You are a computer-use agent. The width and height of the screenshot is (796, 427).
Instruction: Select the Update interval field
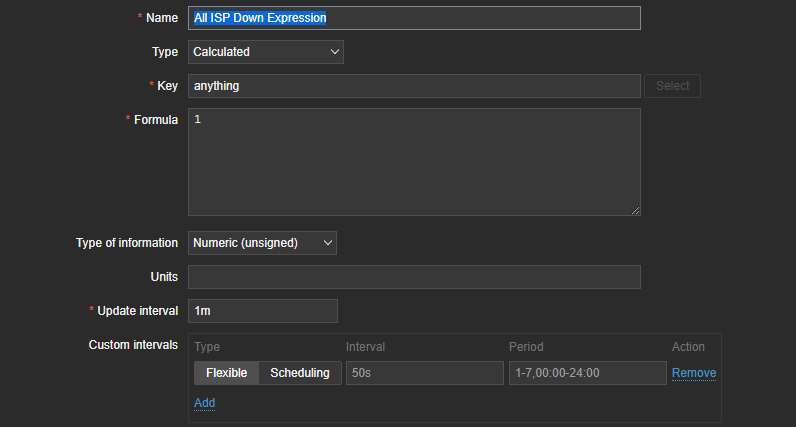click(x=262, y=311)
